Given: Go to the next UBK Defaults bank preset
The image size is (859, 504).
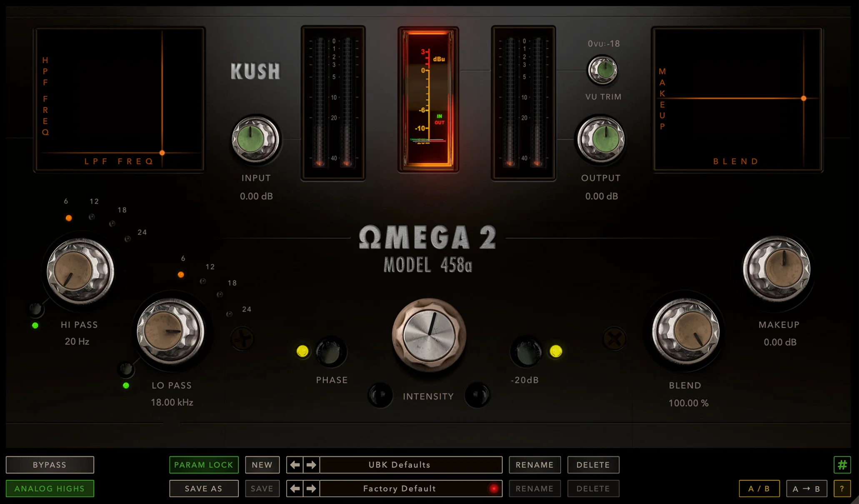Looking at the screenshot, I should click(311, 465).
